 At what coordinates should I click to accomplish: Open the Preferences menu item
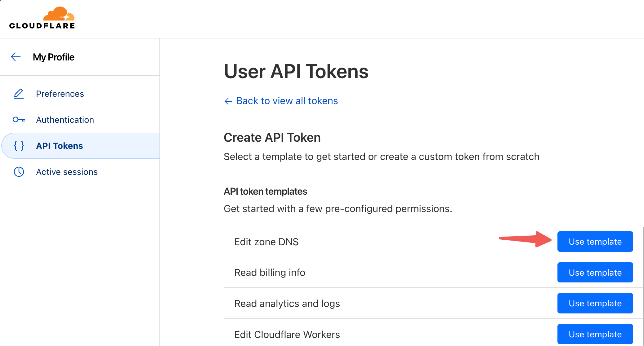click(60, 94)
